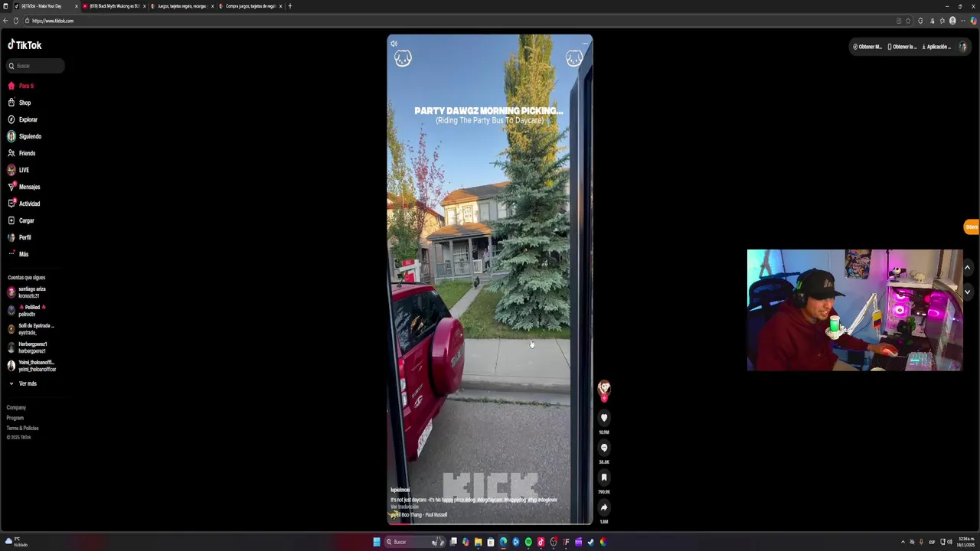
Task: Open File Explorer from the taskbar
Action: 478,542
